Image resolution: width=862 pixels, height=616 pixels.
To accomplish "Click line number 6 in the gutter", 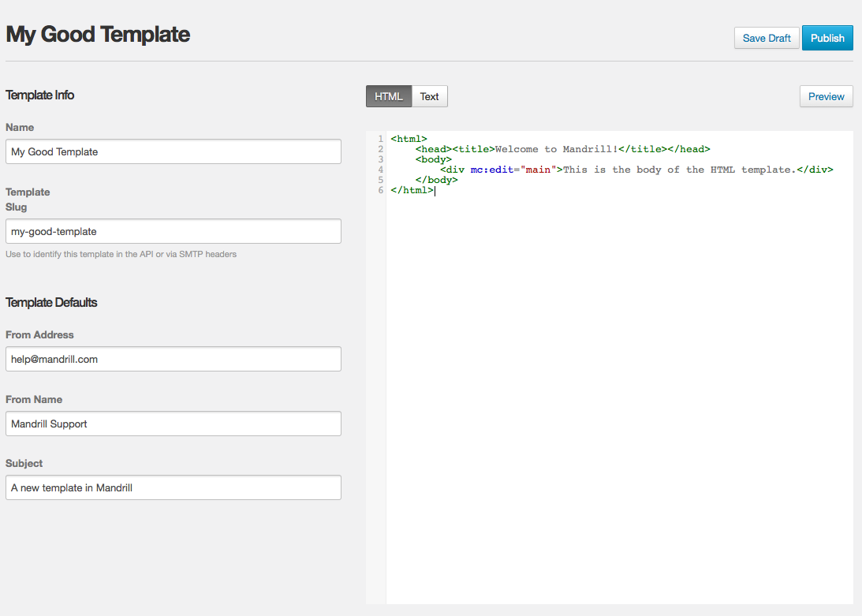I will pyautogui.click(x=380, y=190).
